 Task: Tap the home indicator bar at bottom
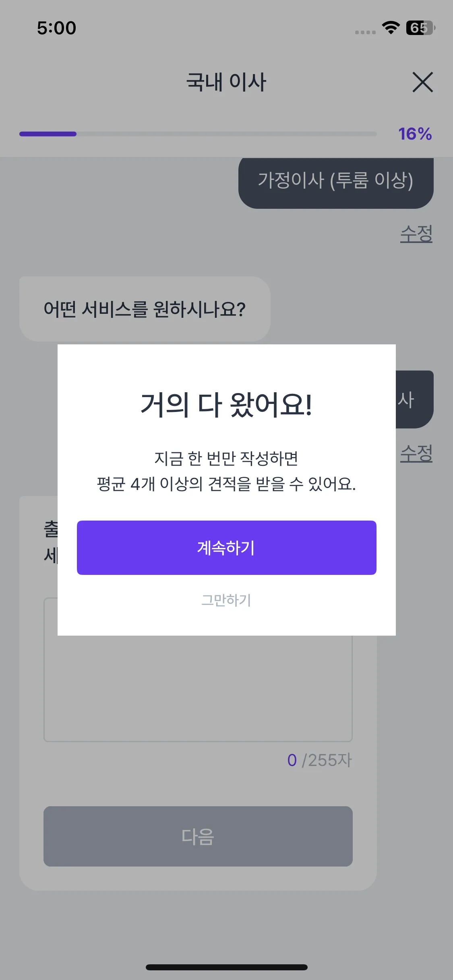226,967
